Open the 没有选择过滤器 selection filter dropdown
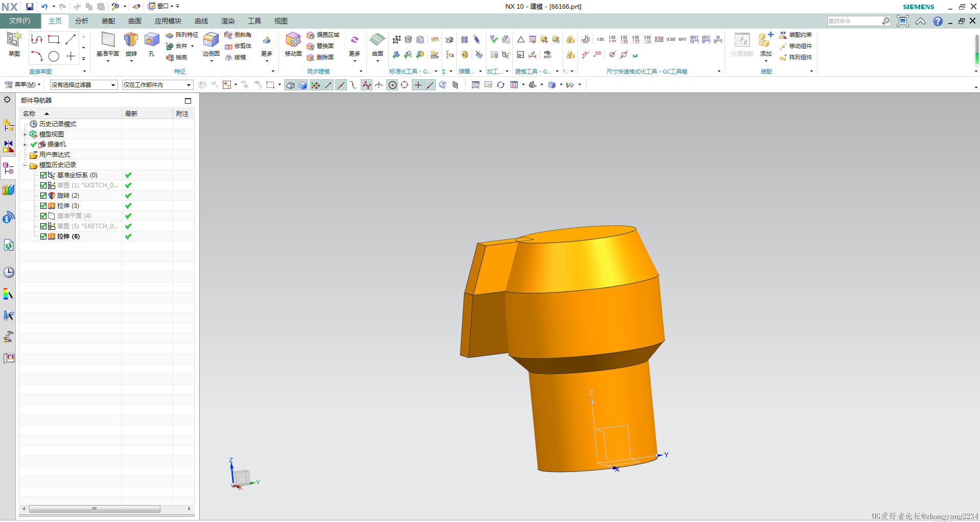The image size is (980, 522). (84, 85)
